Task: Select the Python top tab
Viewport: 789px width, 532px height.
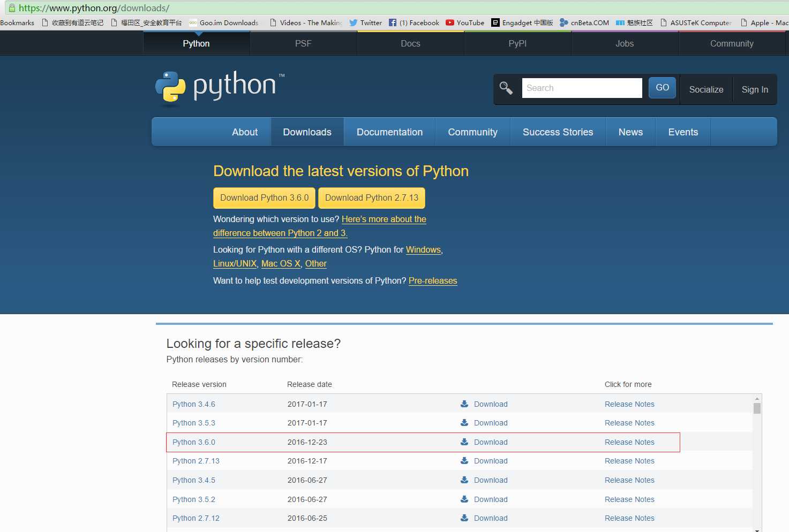Action: click(x=196, y=43)
